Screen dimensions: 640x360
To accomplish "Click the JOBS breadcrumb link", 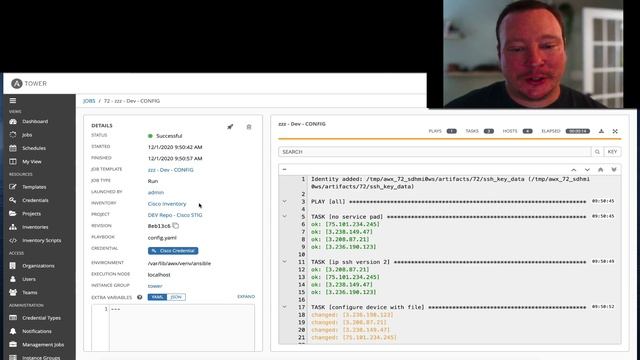I will pyautogui.click(x=89, y=101).
